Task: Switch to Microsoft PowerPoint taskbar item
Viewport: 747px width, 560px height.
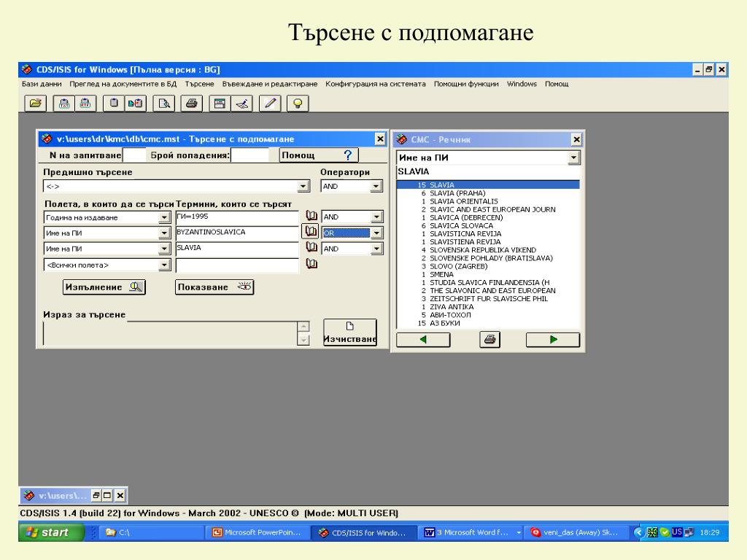Action: [x=258, y=532]
